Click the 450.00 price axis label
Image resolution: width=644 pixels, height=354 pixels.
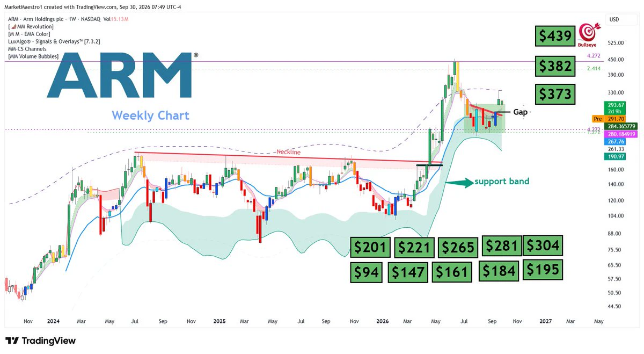(616, 60)
